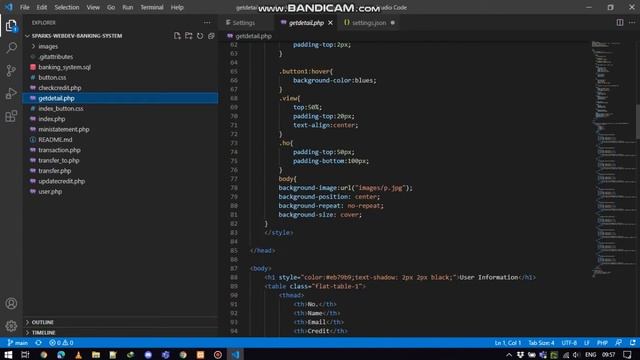Open the Manage gear icon
The height and width of the screenshot is (360, 640).
[11, 326]
